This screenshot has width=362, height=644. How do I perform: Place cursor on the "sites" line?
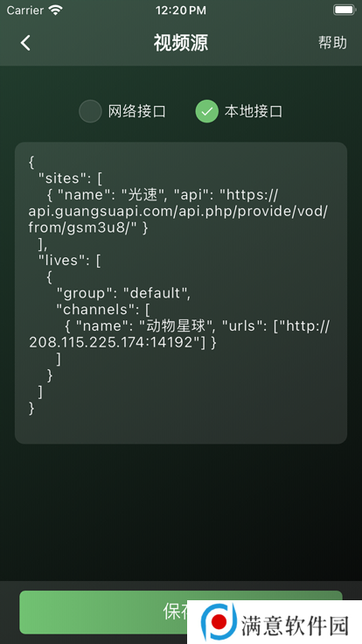[x=70, y=178]
